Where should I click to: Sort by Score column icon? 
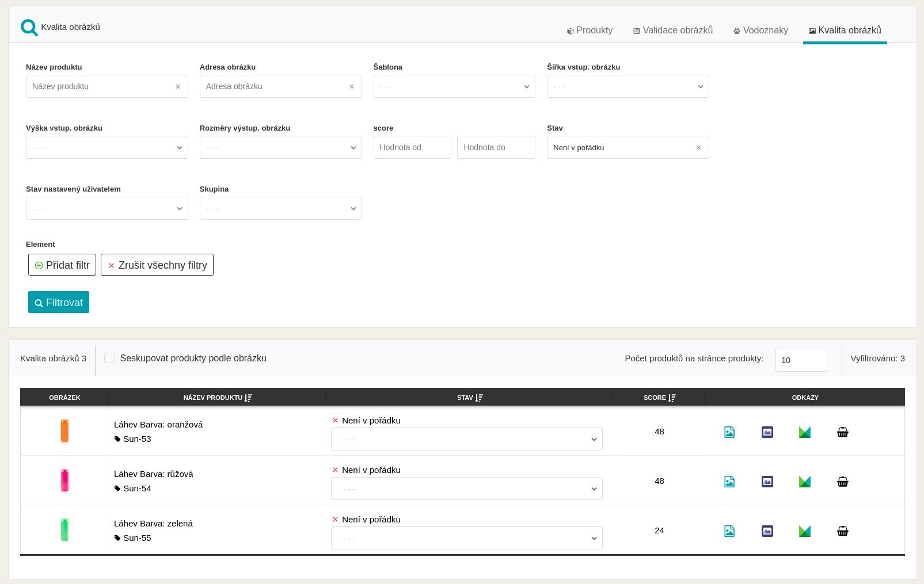[672, 398]
